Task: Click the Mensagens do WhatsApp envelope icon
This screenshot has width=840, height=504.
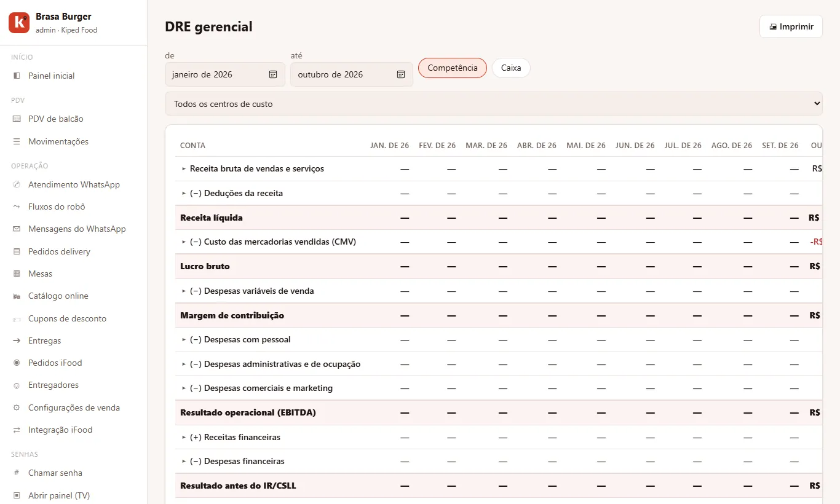Action: click(17, 229)
